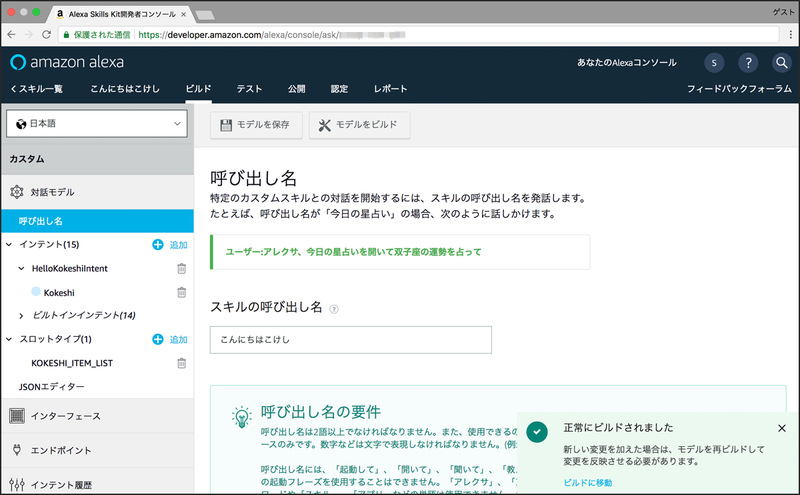Switch to the レポート tab

(390, 89)
